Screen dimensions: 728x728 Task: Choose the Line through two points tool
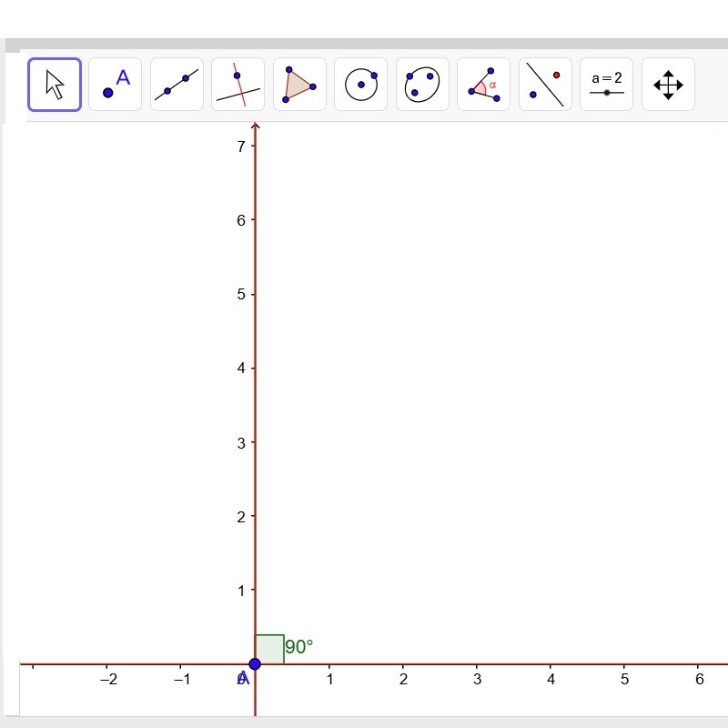click(x=177, y=85)
